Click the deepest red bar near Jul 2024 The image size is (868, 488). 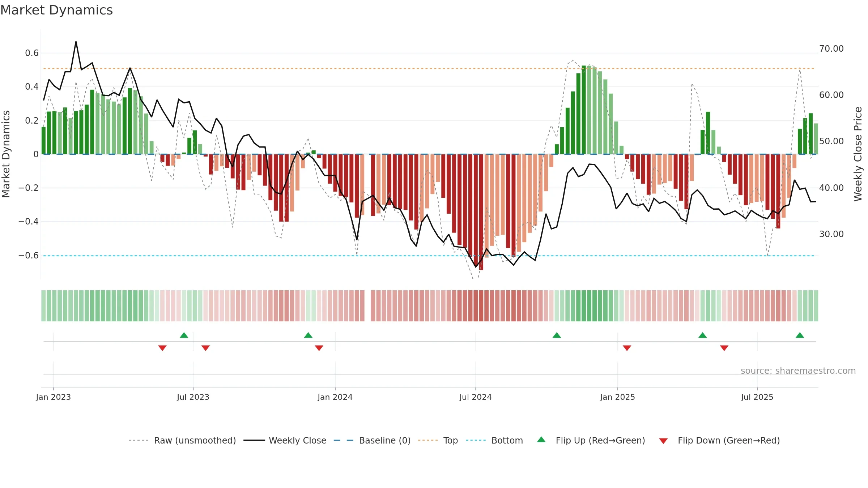click(481, 212)
